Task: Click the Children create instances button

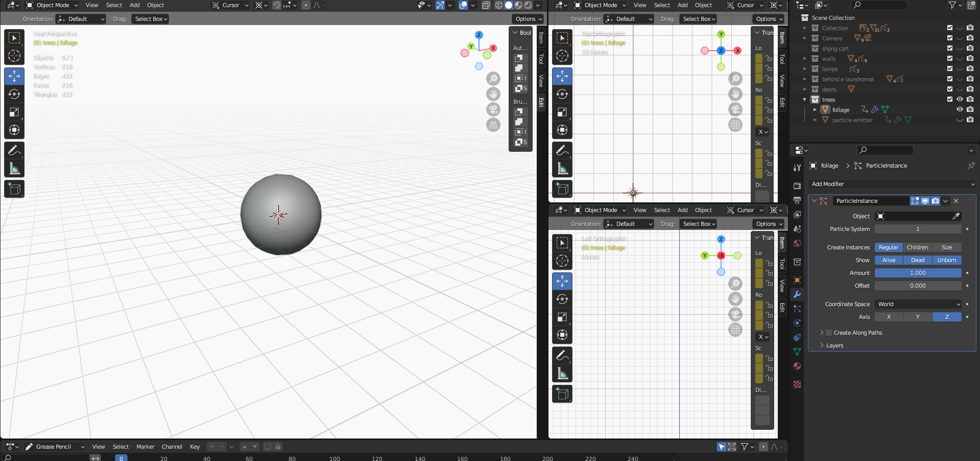Action: pyautogui.click(x=917, y=247)
